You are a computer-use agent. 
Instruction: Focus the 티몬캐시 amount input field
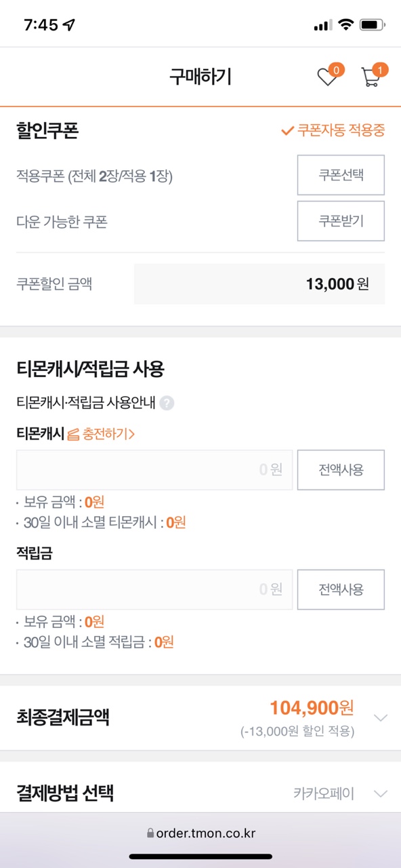[x=154, y=470]
